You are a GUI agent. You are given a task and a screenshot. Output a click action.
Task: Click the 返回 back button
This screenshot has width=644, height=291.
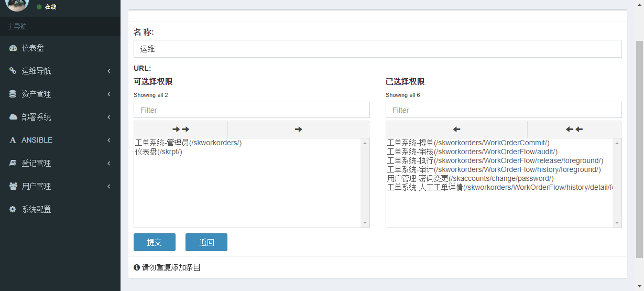point(206,242)
